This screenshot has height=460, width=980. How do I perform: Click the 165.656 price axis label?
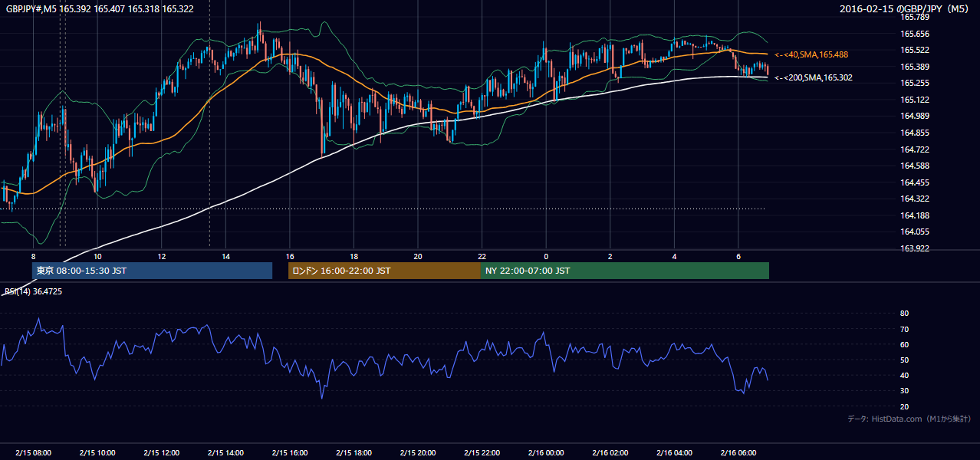pos(915,34)
